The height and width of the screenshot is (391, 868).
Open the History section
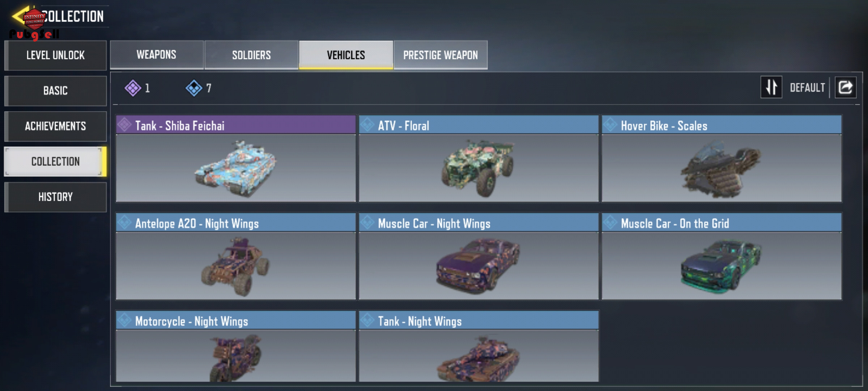(x=55, y=197)
